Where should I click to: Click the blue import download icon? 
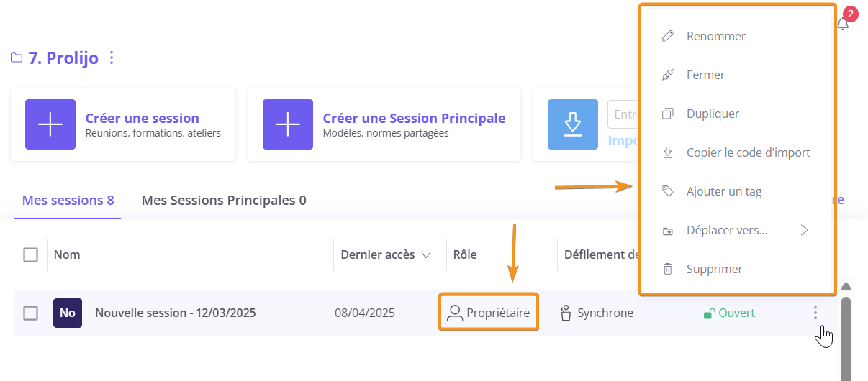coord(573,124)
